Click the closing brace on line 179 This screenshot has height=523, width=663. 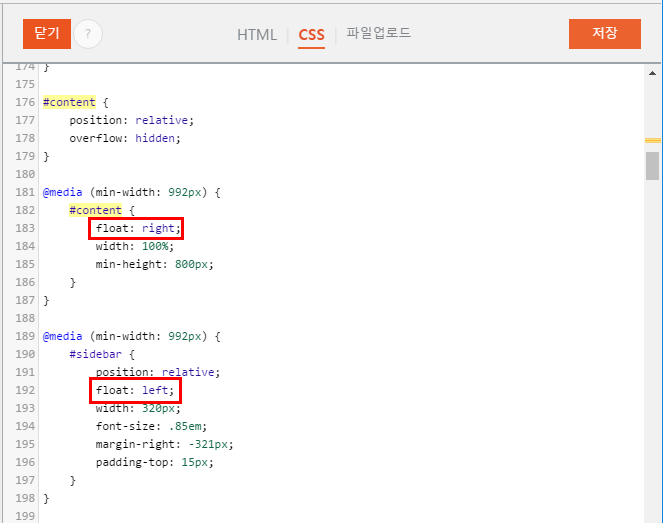point(47,156)
